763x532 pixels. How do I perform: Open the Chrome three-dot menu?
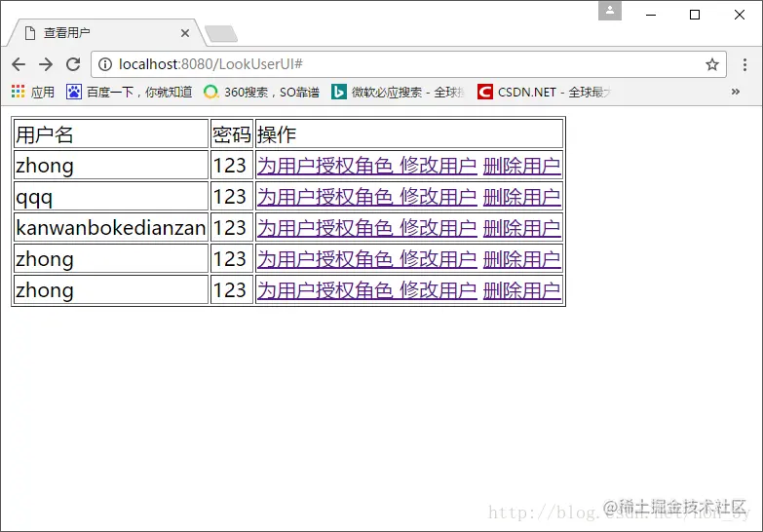744,64
